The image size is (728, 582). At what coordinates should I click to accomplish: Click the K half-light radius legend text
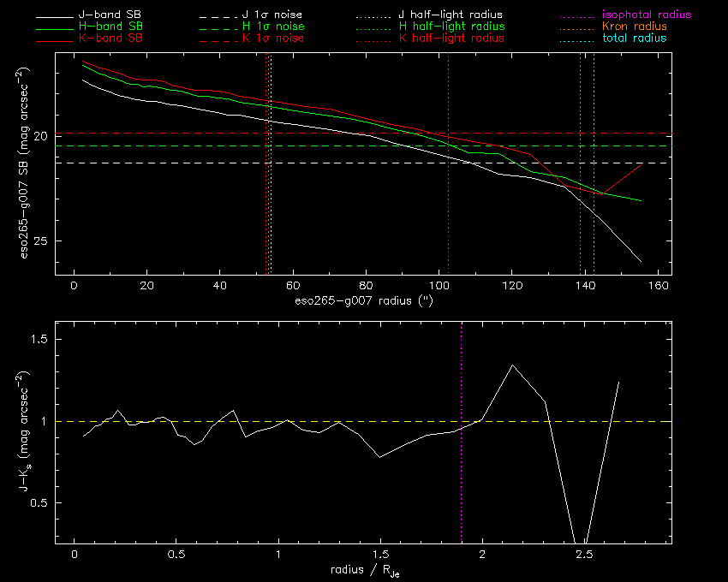point(451,38)
